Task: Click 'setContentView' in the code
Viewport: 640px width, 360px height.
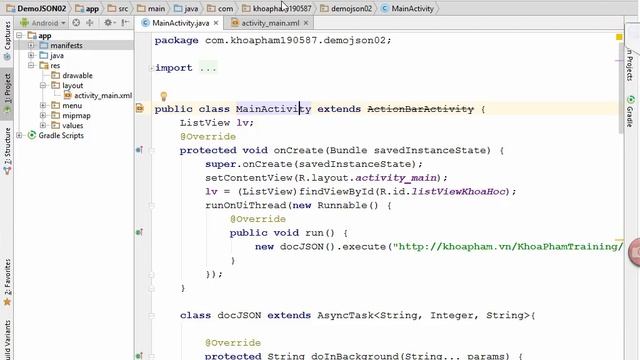Action: (x=249, y=178)
